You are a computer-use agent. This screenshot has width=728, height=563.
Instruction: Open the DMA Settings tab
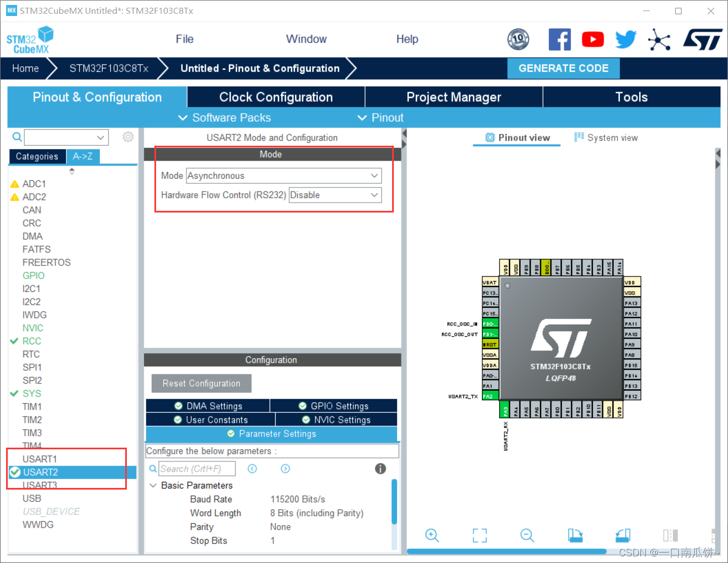pos(208,406)
